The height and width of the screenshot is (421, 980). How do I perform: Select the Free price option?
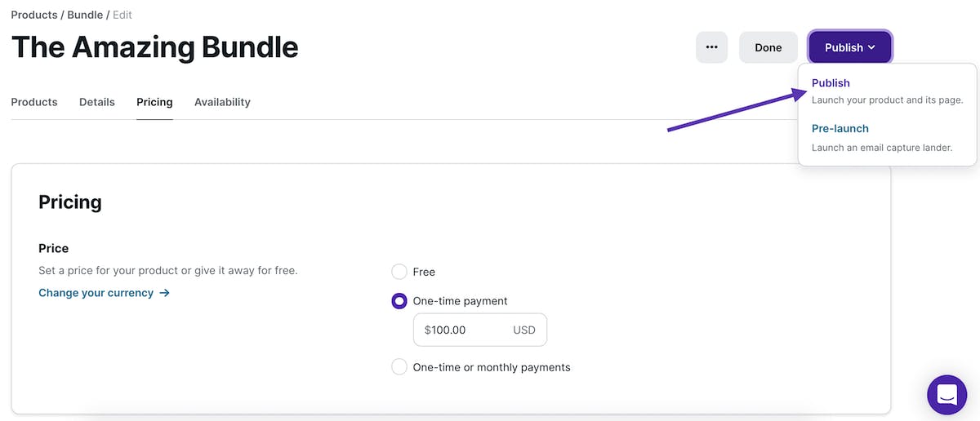point(399,272)
